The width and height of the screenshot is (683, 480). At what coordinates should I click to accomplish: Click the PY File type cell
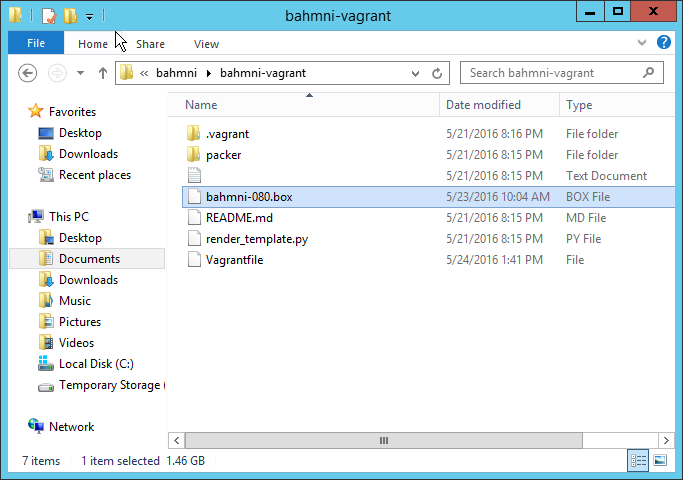pos(583,239)
